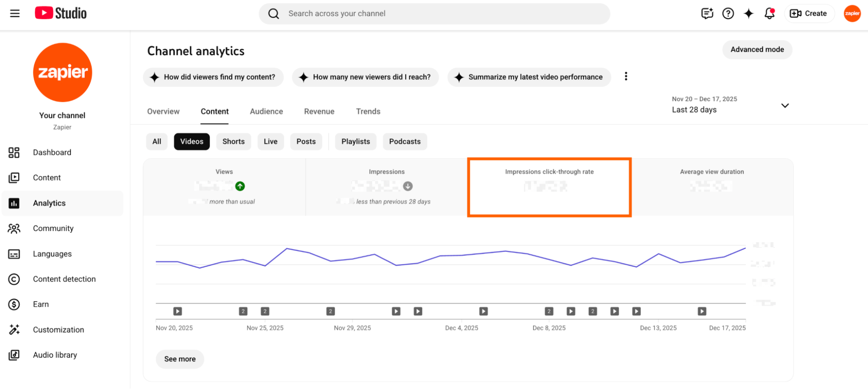Click the video marker near Nov 20
This screenshot has height=389, width=868.
[x=178, y=311]
